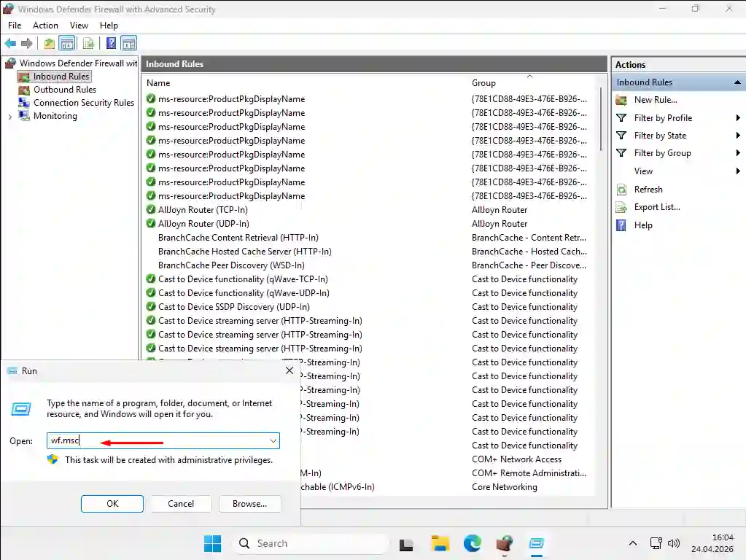746x560 pixels.
Task: Open File Explorer from the taskbar
Action: tap(440, 543)
